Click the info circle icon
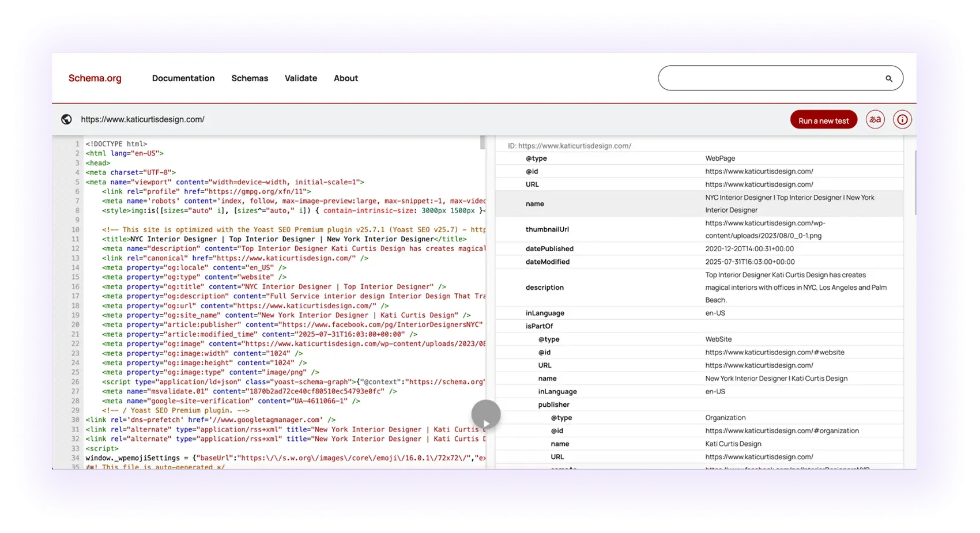 point(902,120)
